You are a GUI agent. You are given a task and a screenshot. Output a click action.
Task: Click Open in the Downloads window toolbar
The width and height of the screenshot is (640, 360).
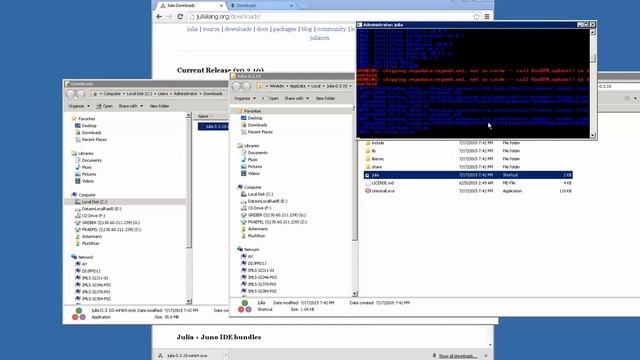pos(104,106)
